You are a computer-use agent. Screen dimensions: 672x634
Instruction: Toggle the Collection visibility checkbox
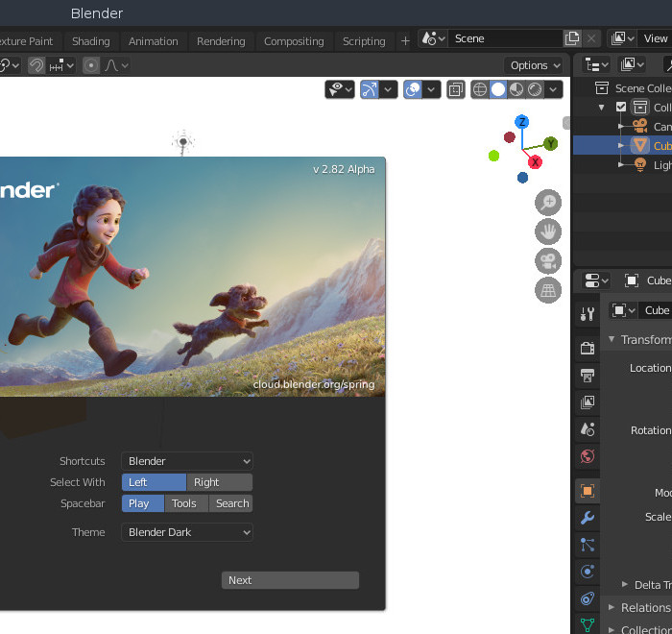point(620,107)
